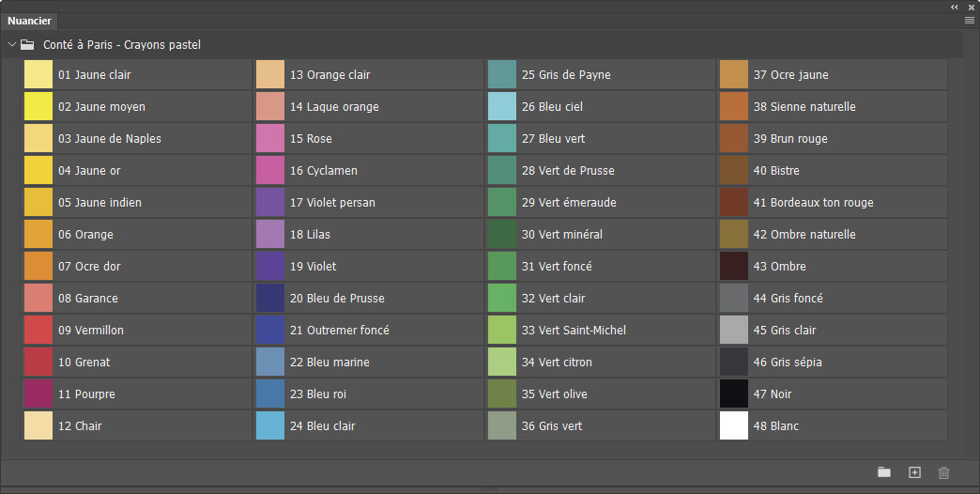Create a new swatch group
This screenshot has height=494, width=980.
click(x=883, y=472)
